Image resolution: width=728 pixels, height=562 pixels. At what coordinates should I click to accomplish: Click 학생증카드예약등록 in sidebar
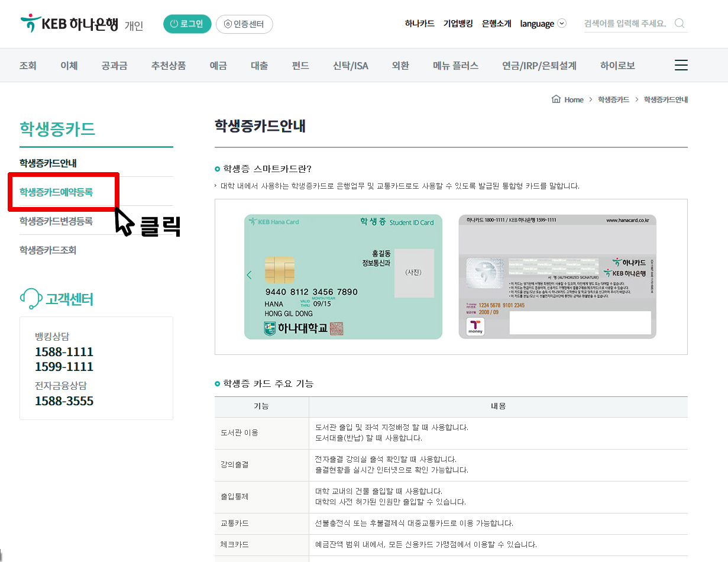coord(56,192)
